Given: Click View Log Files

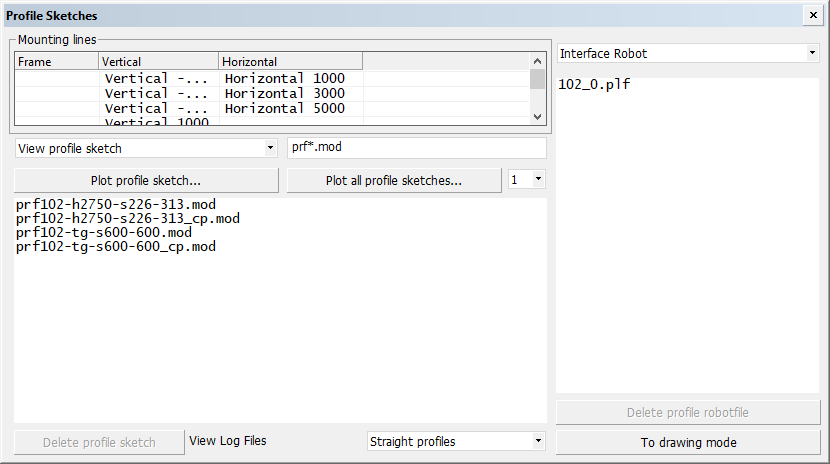Looking at the screenshot, I should click(227, 440).
